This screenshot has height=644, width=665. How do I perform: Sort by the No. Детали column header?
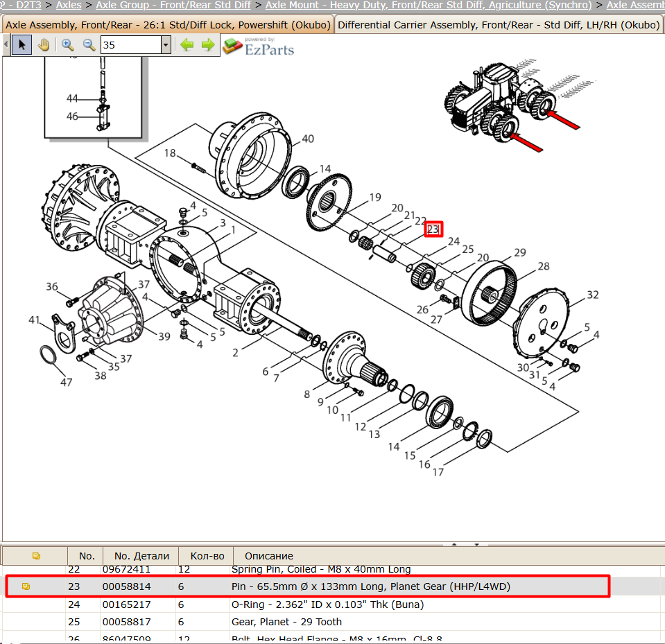point(141,556)
